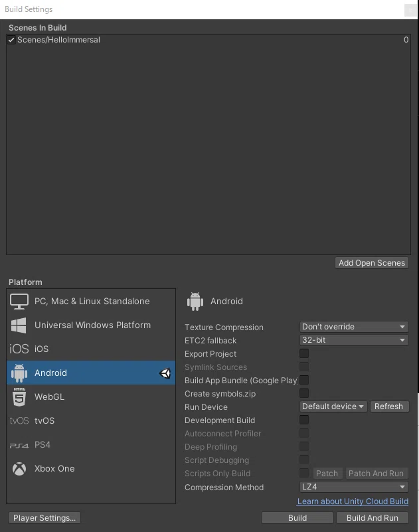419x532 pixels.
Task: Open the Run Device Default device dropdown
Action: click(x=333, y=406)
